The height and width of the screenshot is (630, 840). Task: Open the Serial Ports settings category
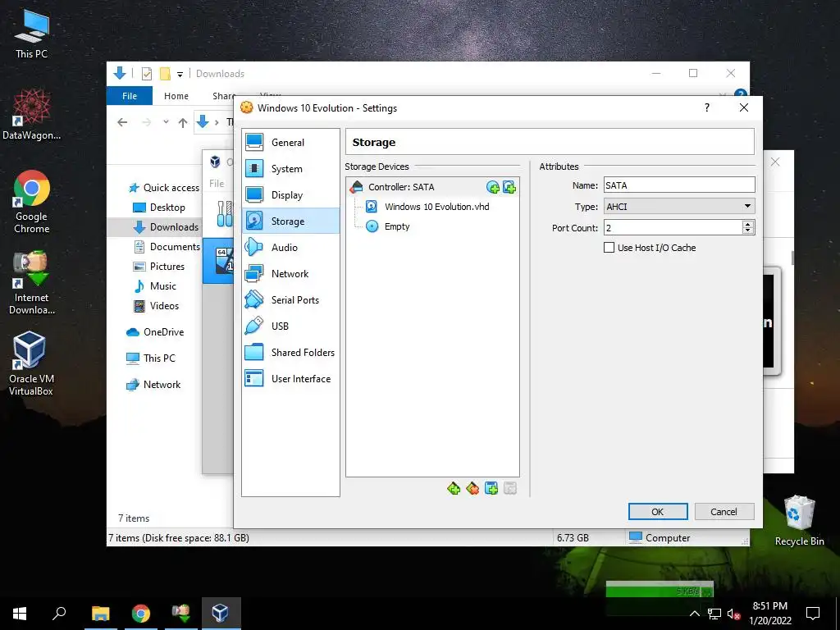291,300
